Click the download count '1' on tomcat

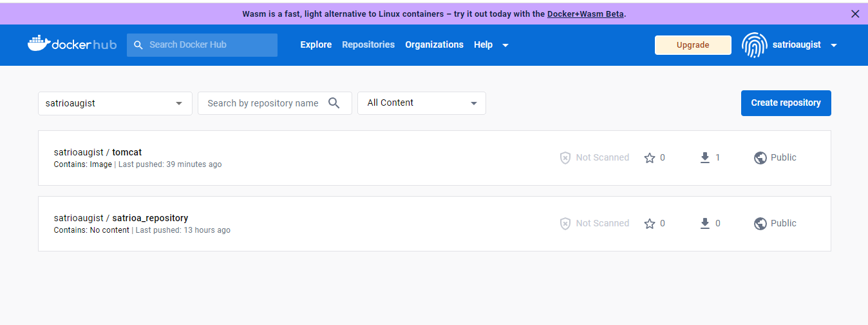(718, 157)
